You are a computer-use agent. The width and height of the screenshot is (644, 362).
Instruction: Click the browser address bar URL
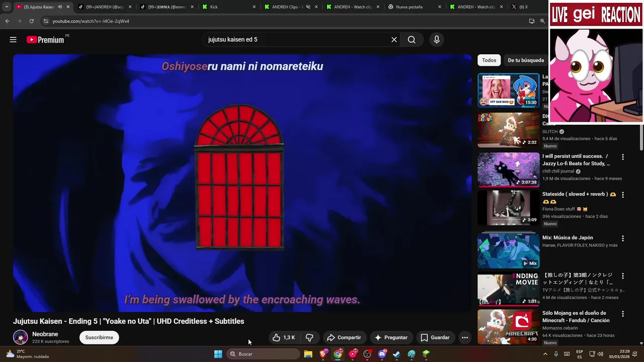(91, 21)
